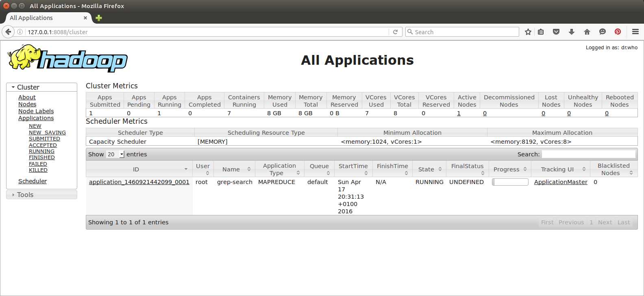This screenshot has height=296, width=644.
Task: Open the downloads arrow icon
Action: pos(572,32)
